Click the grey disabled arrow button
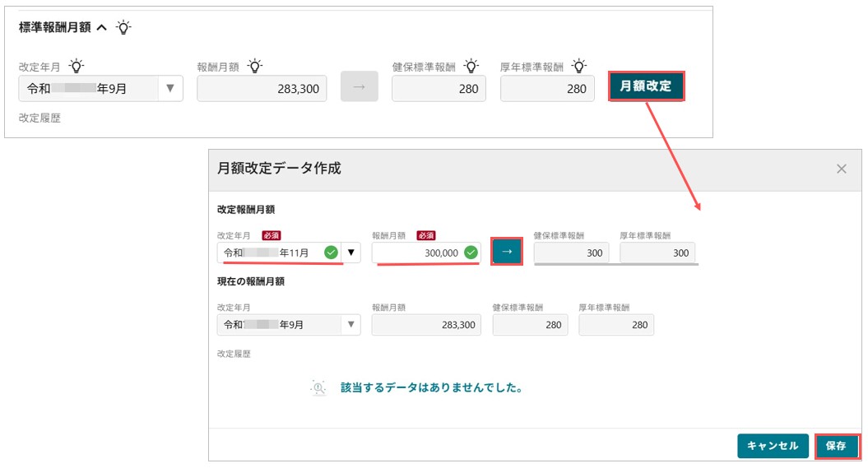Viewport: 868px width, 468px height. tap(360, 86)
